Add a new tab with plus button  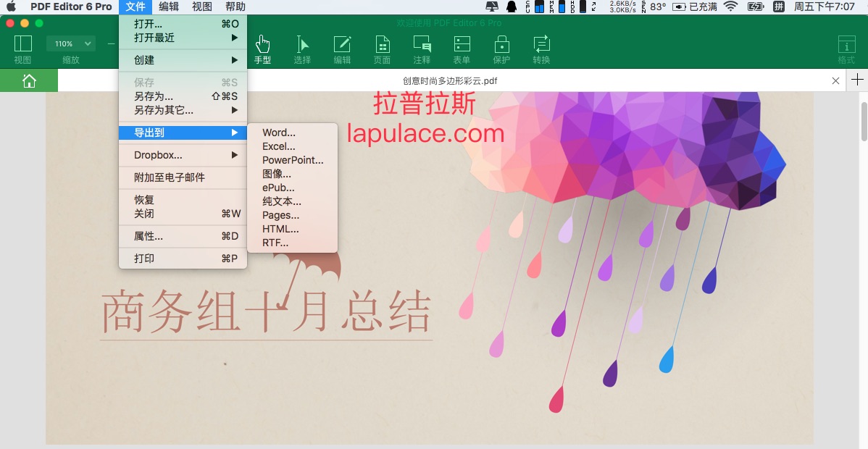point(858,80)
